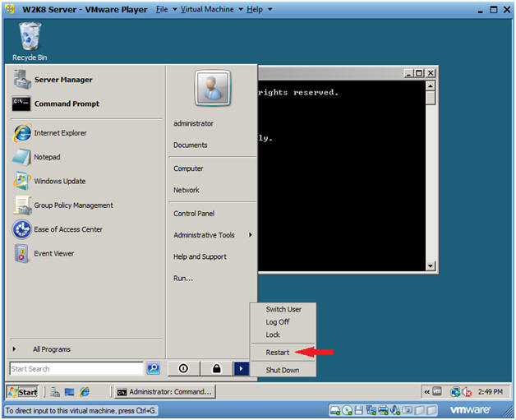The width and height of the screenshot is (516, 420).
Task: Launch Command Prompt from Start menu
Action: [56, 104]
